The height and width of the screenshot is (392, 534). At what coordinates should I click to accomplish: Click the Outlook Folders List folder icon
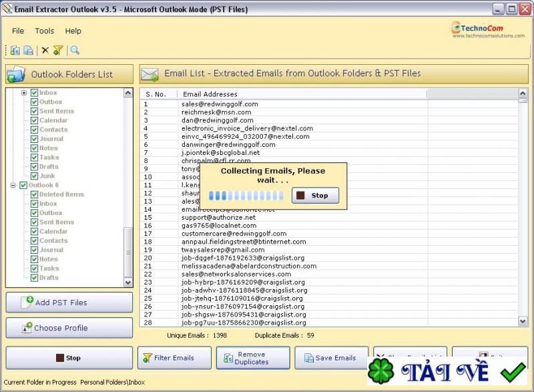click(16, 74)
